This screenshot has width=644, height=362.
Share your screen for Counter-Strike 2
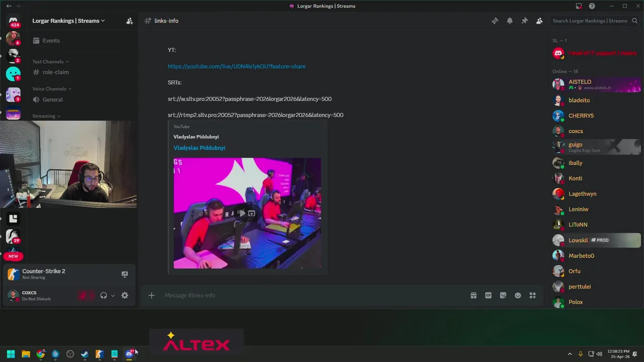click(x=125, y=274)
